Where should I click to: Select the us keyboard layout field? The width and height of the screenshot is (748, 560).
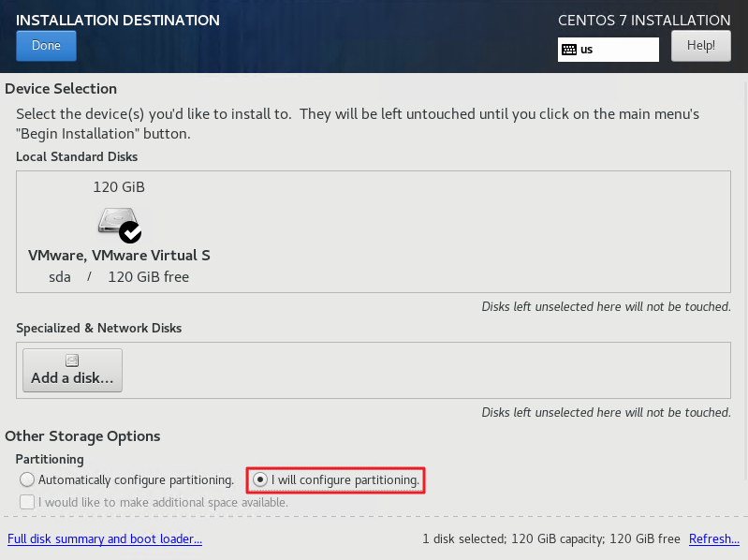(609, 50)
